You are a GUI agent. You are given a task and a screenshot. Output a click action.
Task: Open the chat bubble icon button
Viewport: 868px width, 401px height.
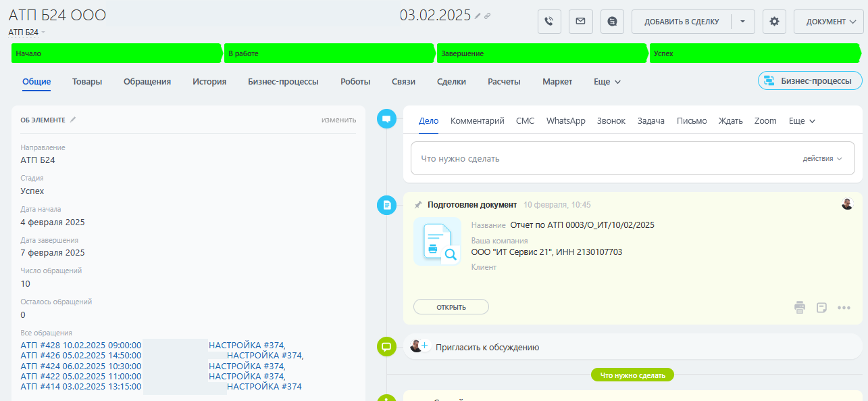[x=612, y=22]
